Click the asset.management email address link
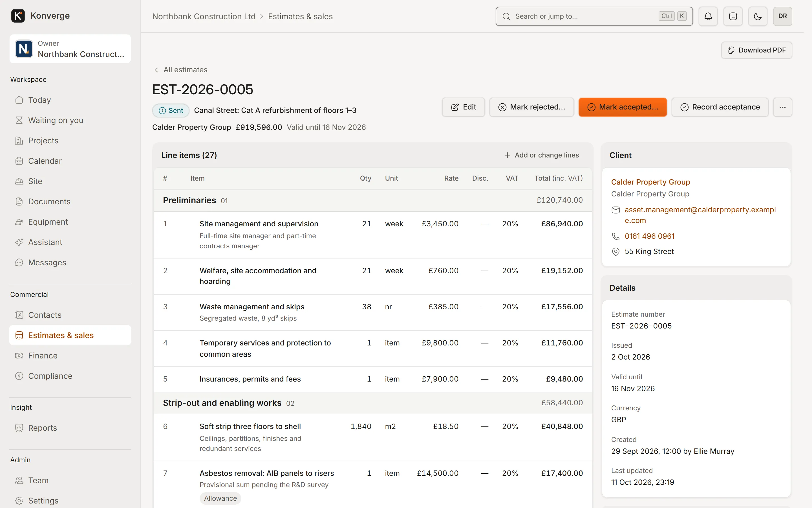This screenshot has width=812, height=508. 700,215
